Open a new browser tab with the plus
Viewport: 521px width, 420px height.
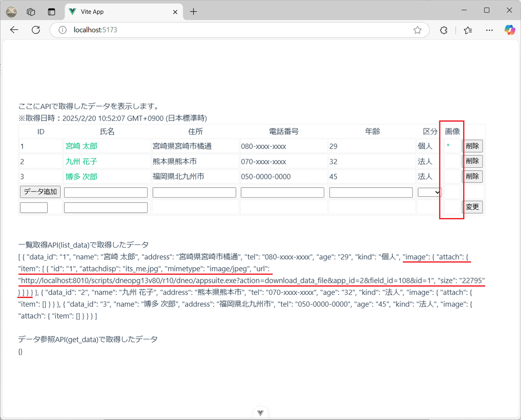193,12
